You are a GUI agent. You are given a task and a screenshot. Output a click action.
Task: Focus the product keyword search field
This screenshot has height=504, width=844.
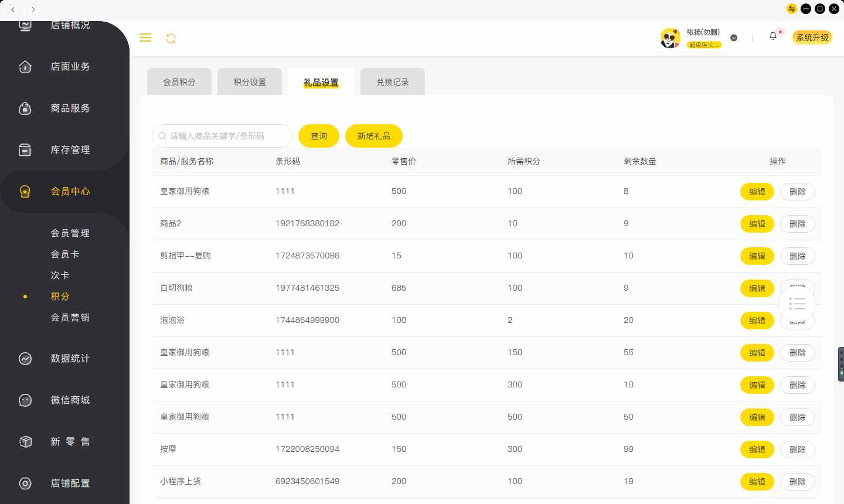click(x=222, y=136)
